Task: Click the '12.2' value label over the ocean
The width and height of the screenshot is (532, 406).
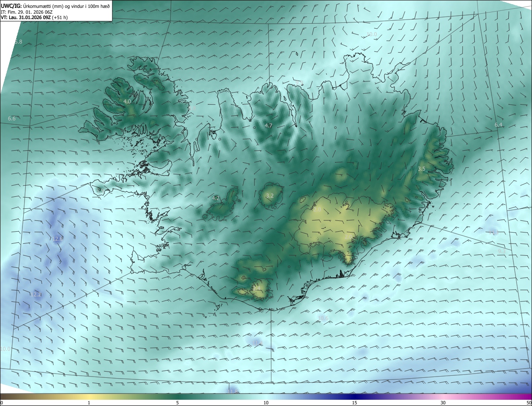Action: tap(36, 295)
